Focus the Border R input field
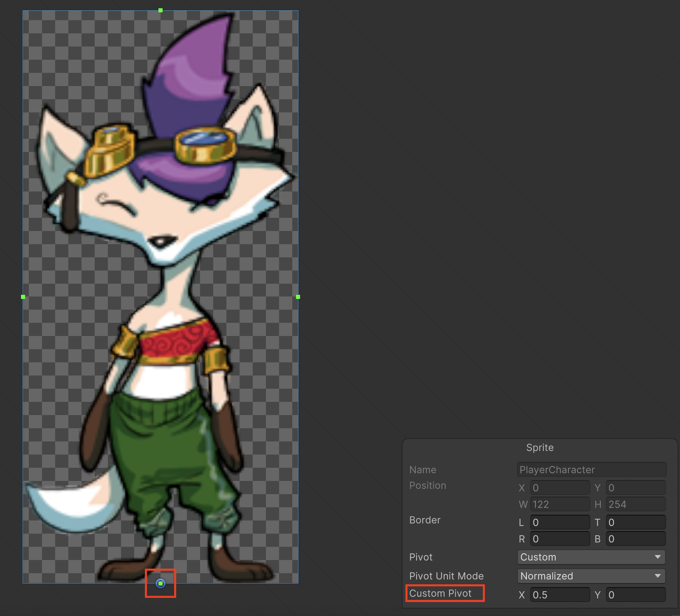680x616 pixels. tap(560, 539)
